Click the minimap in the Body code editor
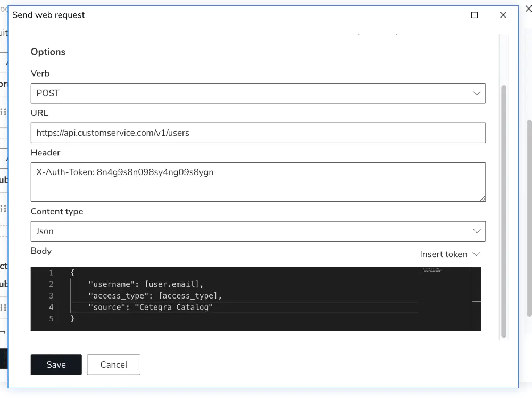 432,270
